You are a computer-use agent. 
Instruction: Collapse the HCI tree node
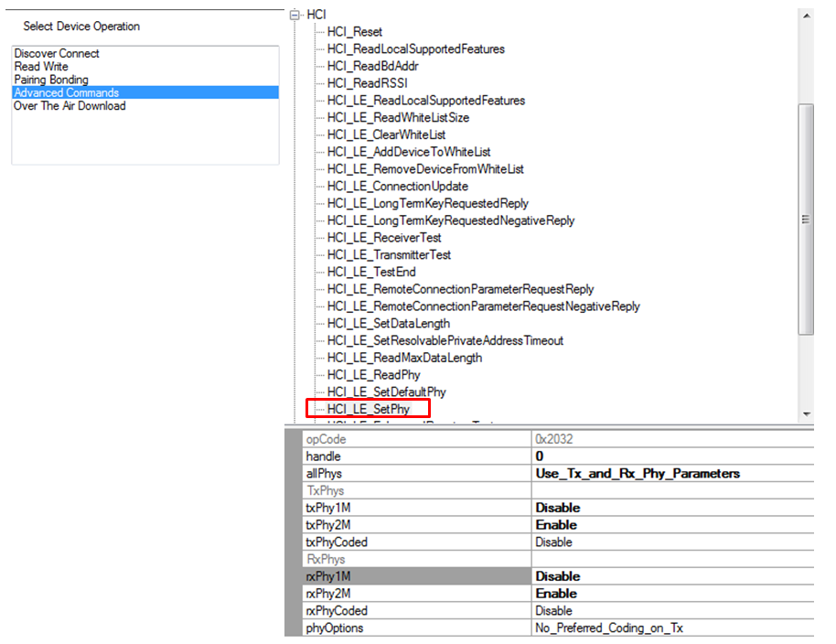click(x=294, y=15)
